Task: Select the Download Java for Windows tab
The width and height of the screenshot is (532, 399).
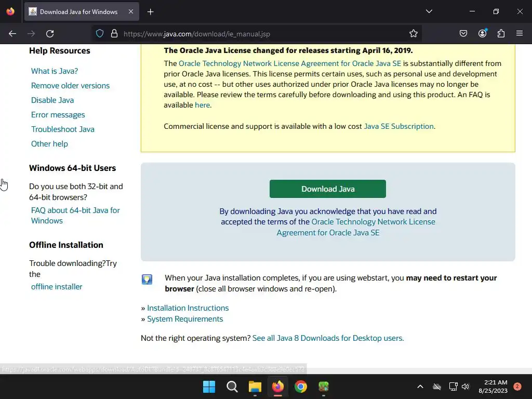Action: coord(82,11)
